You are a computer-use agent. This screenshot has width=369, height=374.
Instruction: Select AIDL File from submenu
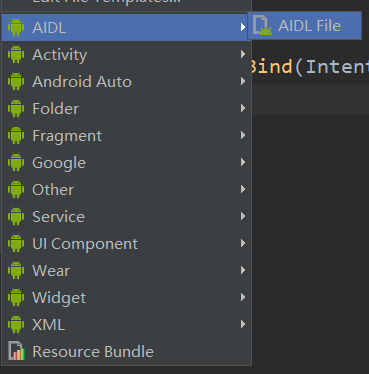pyautogui.click(x=305, y=26)
